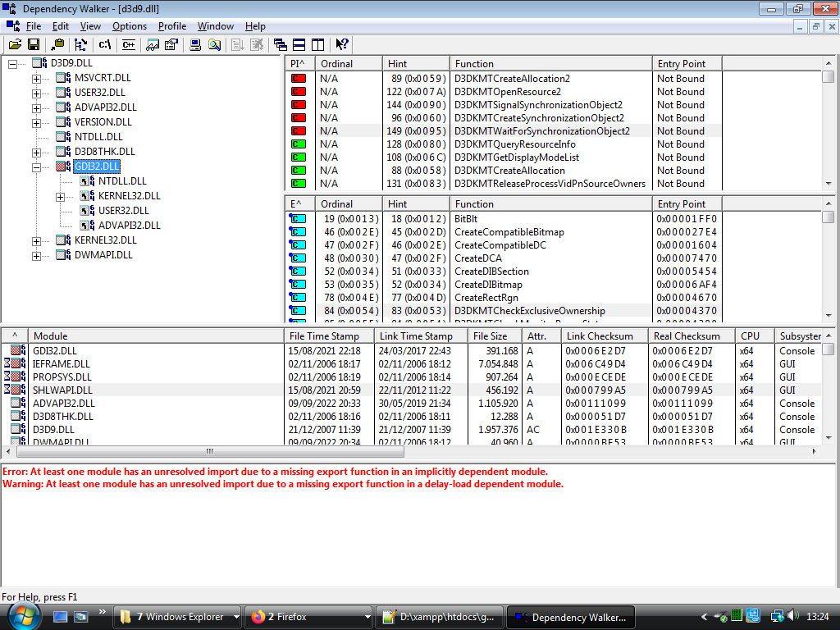Click Configure Module Search Order icon

click(x=153, y=44)
